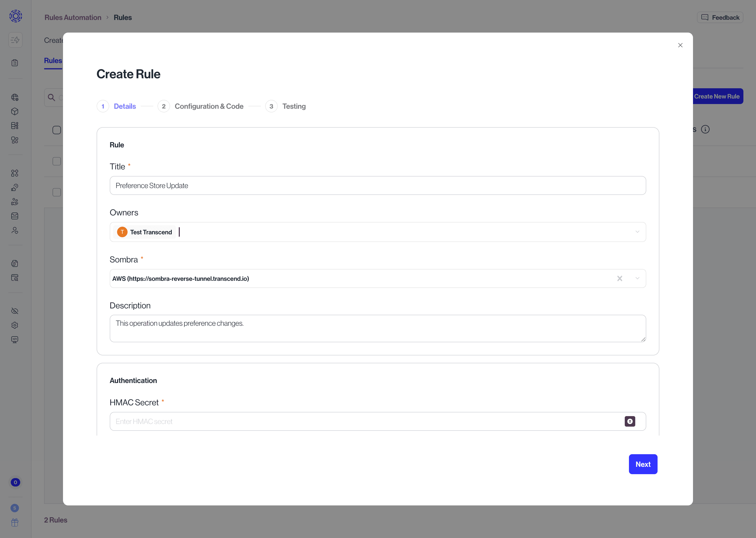Click the 'Create Rule' dialog title
Image resolution: width=756 pixels, height=538 pixels.
pos(128,74)
